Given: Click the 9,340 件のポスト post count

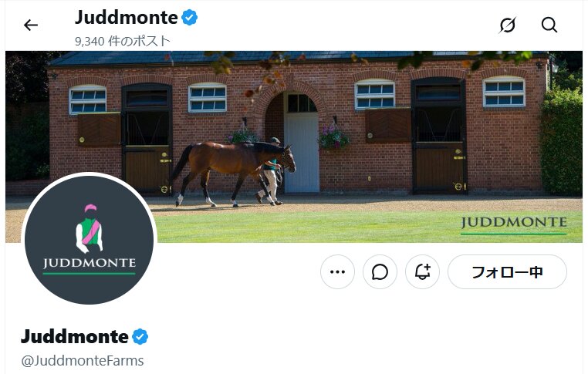Looking at the screenshot, I should (x=123, y=41).
